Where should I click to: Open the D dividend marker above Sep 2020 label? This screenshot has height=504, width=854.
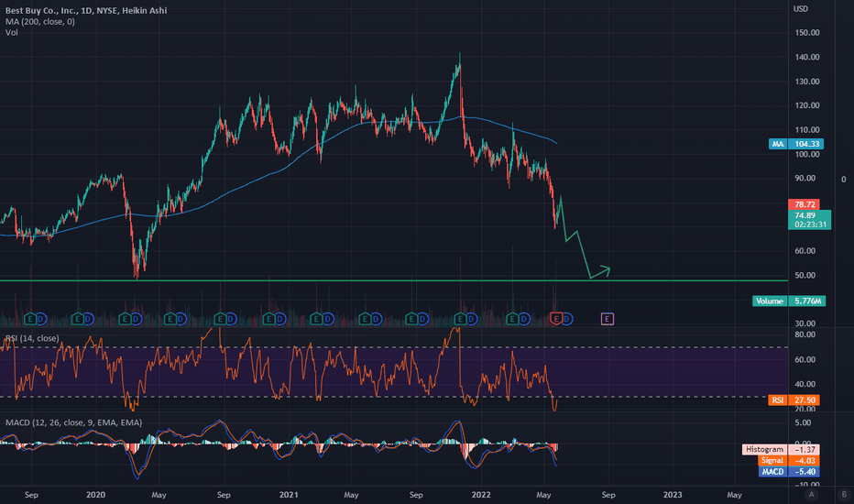tap(231, 319)
